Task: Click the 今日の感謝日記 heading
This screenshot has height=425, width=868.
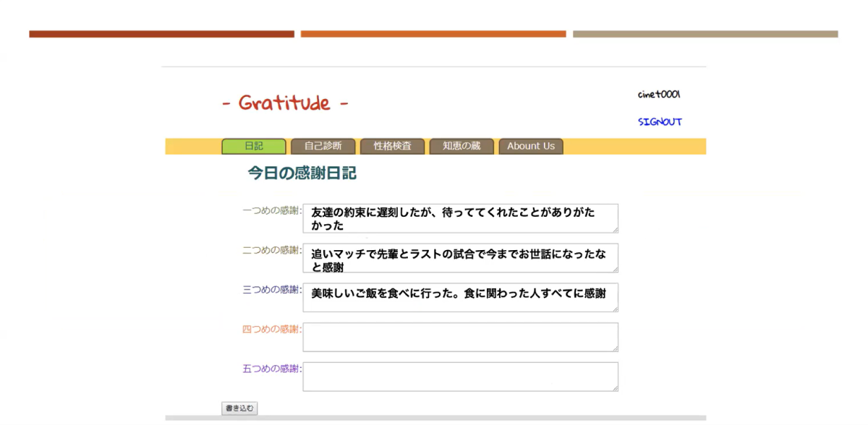Action: [x=302, y=173]
